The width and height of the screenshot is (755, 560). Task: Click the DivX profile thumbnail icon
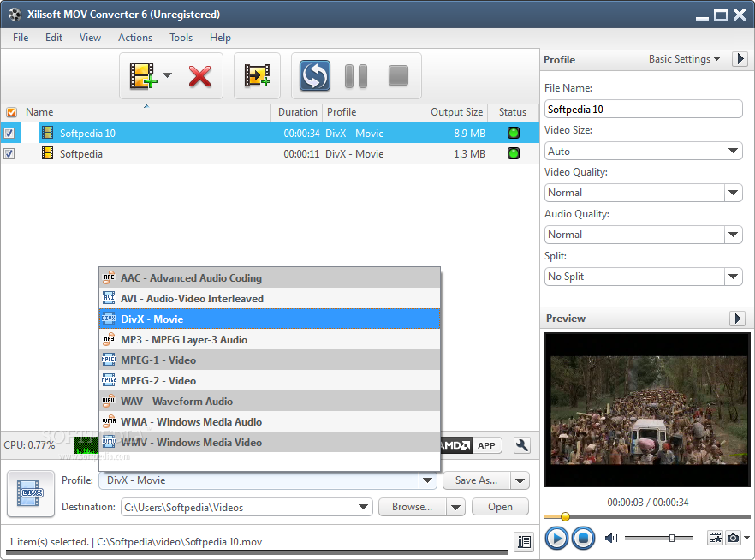[31, 493]
